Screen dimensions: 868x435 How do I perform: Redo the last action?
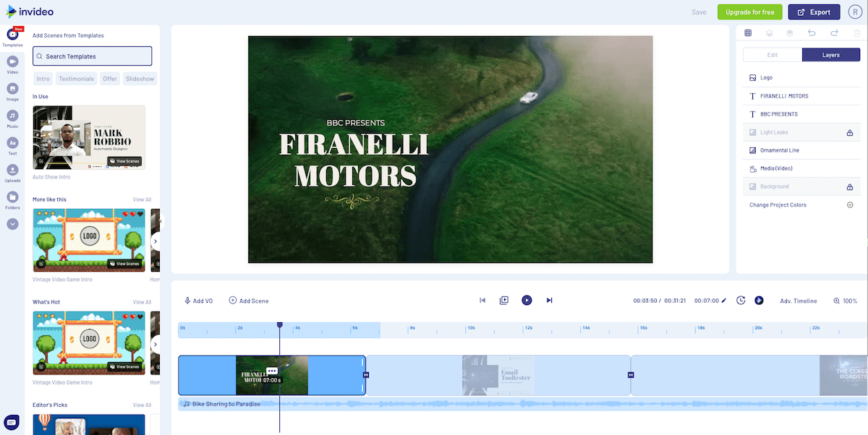(834, 33)
